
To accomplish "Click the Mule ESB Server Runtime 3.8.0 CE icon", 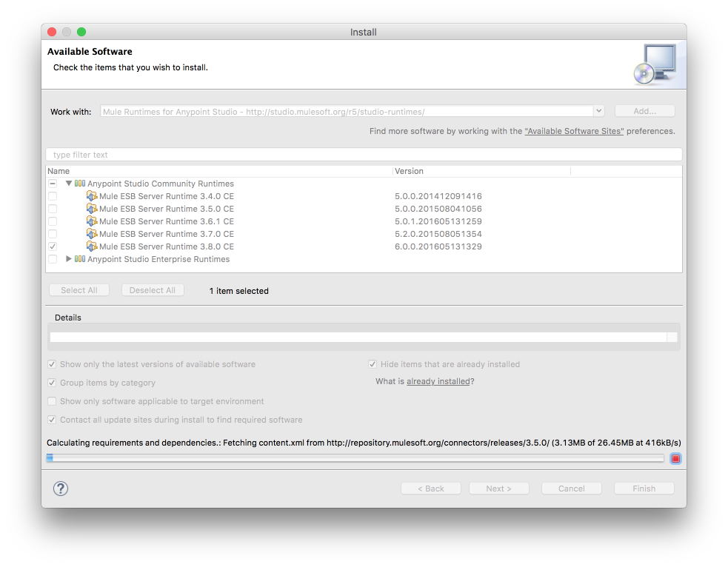I will pos(92,246).
